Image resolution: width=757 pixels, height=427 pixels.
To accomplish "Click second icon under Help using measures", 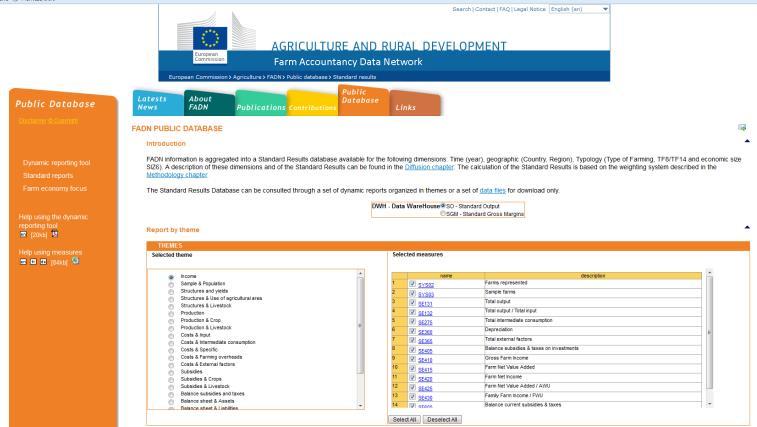I will (33, 262).
